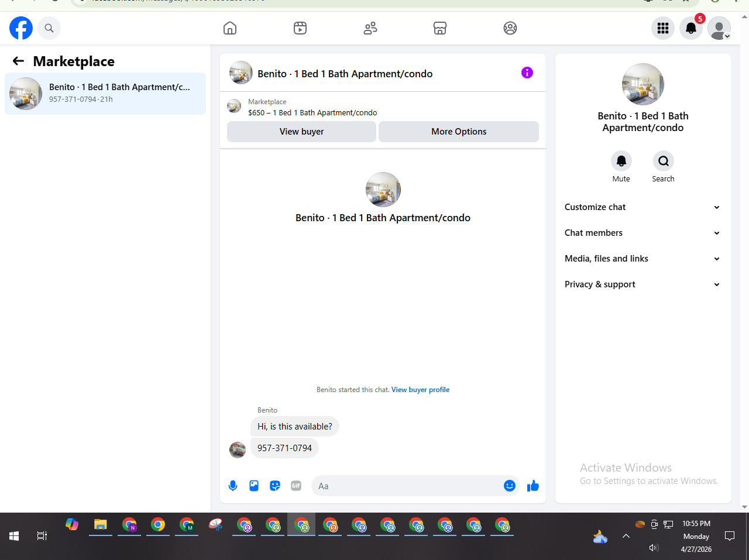This screenshot has height=560, width=749.
Task: Expand the Chat members section
Action: click(x=643, y=233)
